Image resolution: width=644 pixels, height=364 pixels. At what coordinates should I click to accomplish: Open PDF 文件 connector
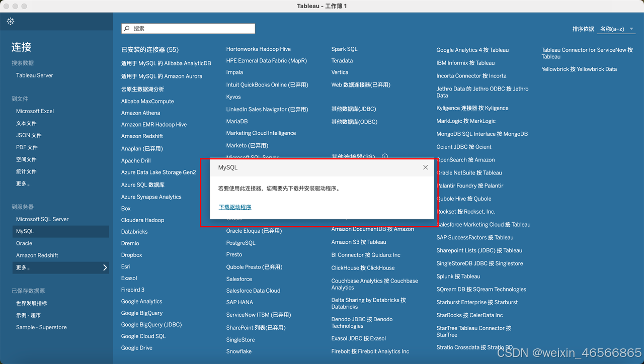pyautogui.click(x=27, y=147)
